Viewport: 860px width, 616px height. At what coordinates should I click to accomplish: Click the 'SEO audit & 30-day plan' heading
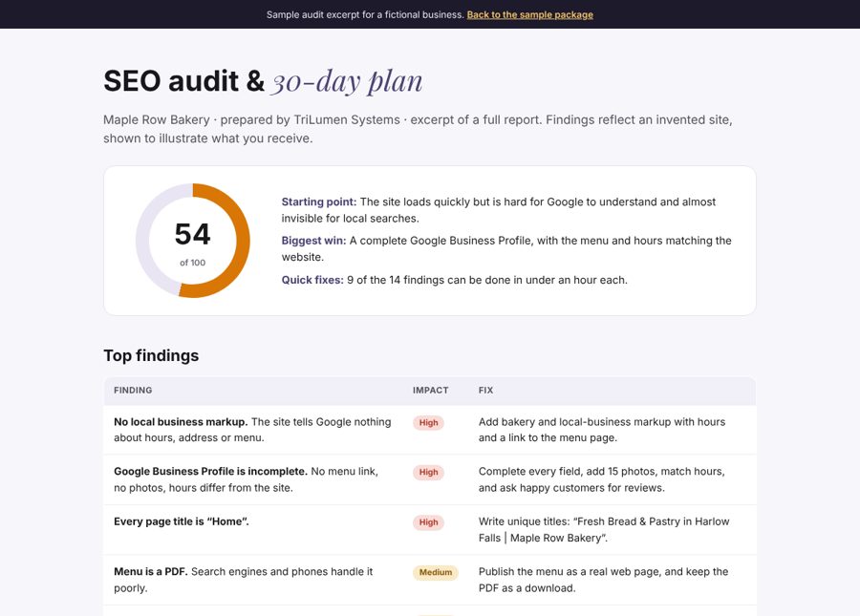point(264,80)
